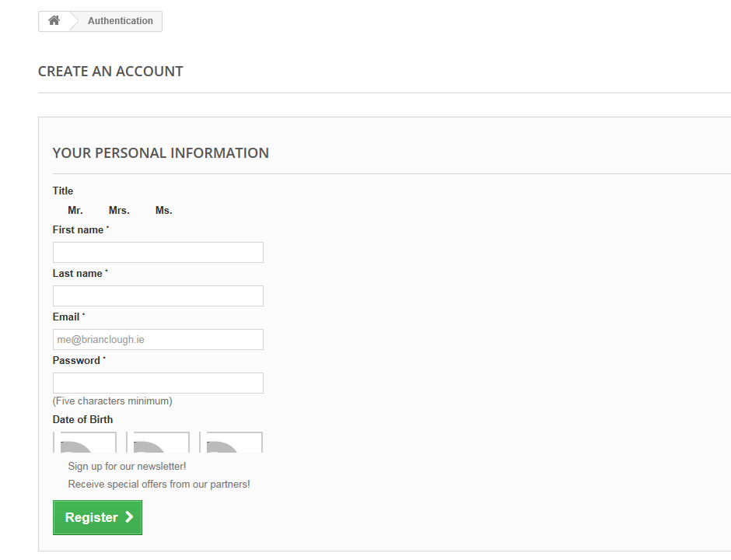
Task: Choose the Mrs. title option
Action: (119, 211)
